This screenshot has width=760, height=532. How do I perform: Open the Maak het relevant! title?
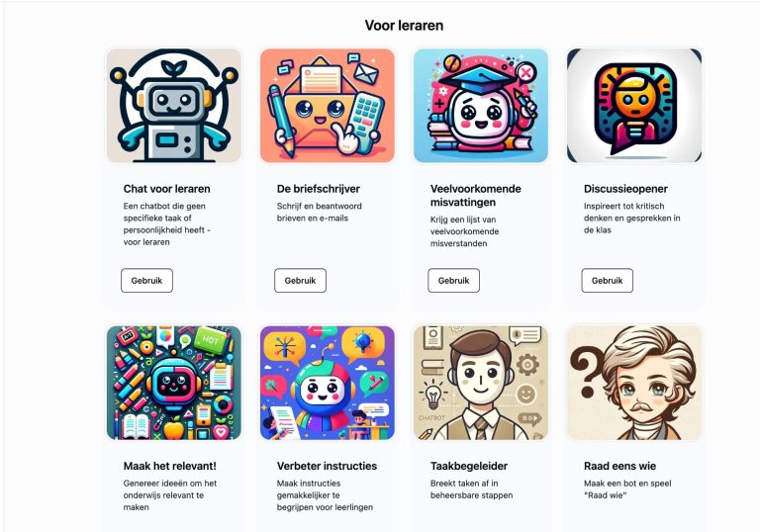click(169, 466)
